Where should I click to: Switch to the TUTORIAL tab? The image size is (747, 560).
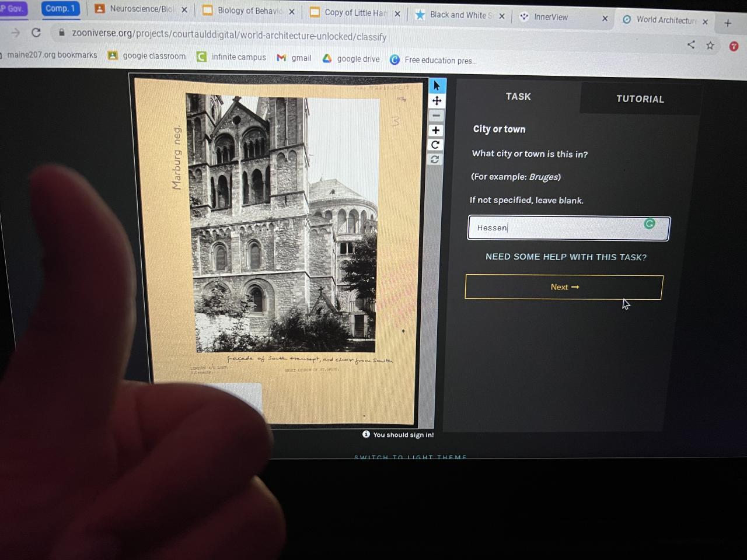640,99
